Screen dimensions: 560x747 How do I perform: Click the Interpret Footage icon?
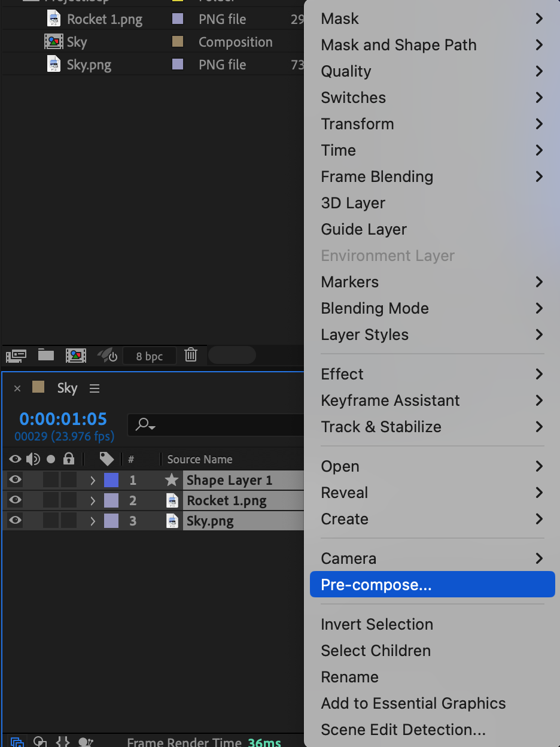tap(16, 356)
